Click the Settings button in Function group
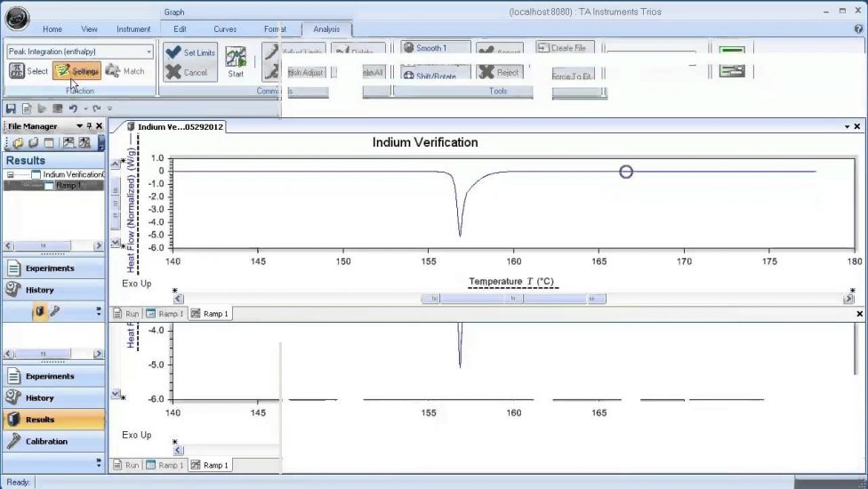 (76, 71)
